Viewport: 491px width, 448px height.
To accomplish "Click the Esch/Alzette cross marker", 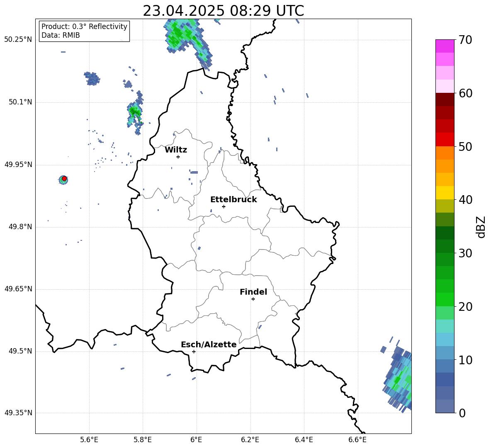I will pyautogui.click(x=194, y=351).
